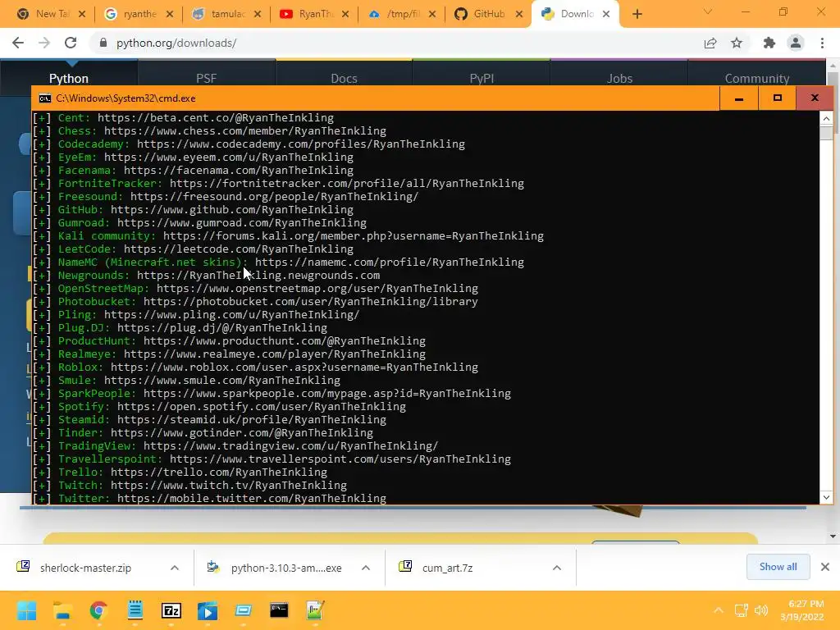Click the Roblox result URL in cmd
The height and width of the screenshot is (630, 840).
click(x=294, y=367)
